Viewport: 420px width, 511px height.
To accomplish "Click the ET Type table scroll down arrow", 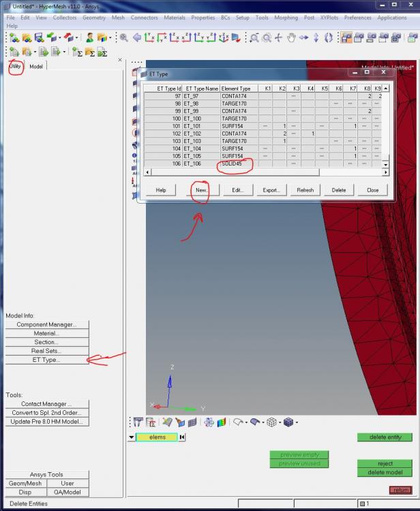I will point(385,165).
